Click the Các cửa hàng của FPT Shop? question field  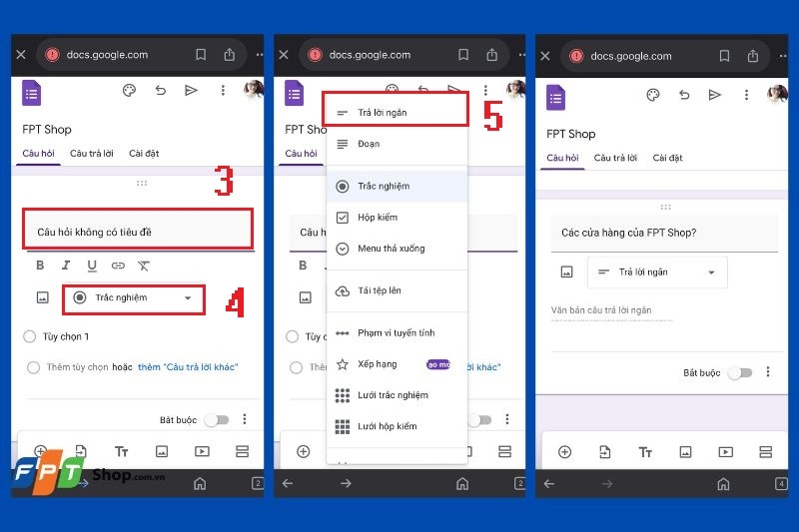(x=664, y=234)
